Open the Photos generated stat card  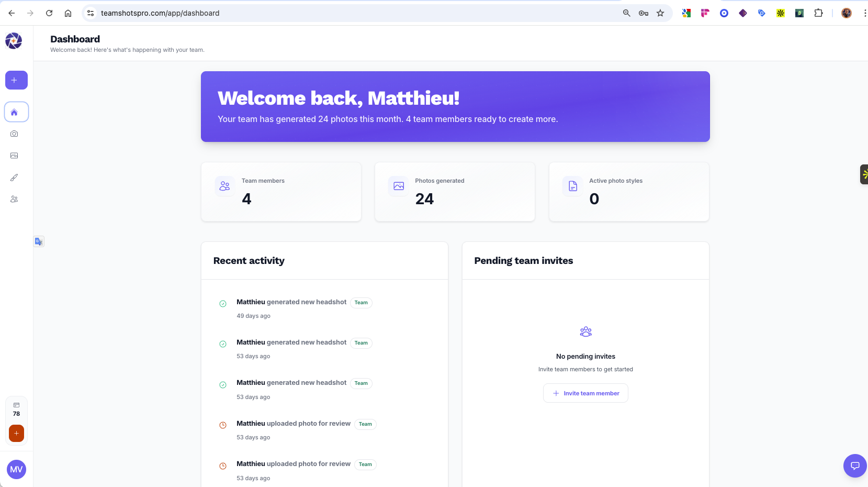455,192
